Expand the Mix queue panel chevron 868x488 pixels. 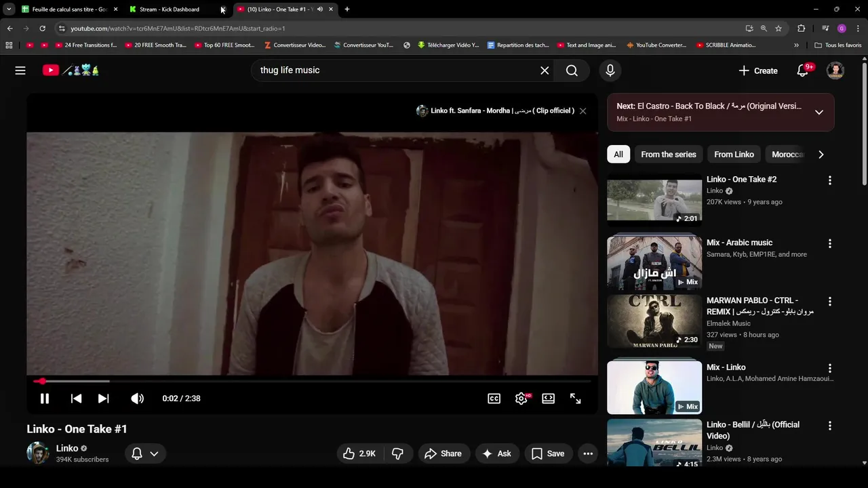[x=819, y=113]
